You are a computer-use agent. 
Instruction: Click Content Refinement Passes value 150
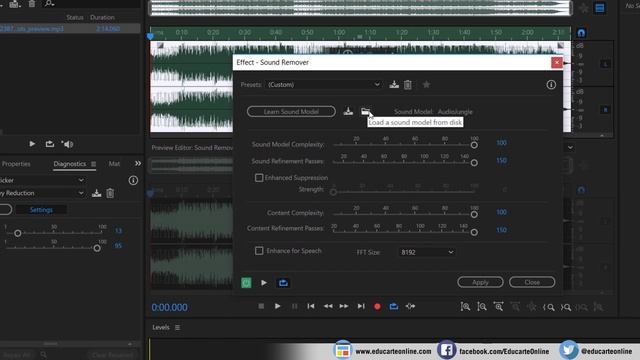[x=501, y=230]
